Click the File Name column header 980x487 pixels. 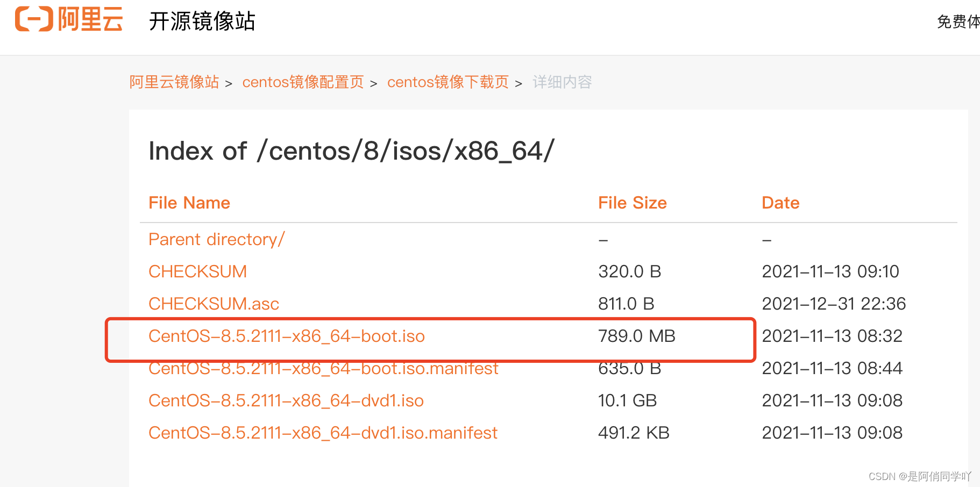click(x=189, y=203)
